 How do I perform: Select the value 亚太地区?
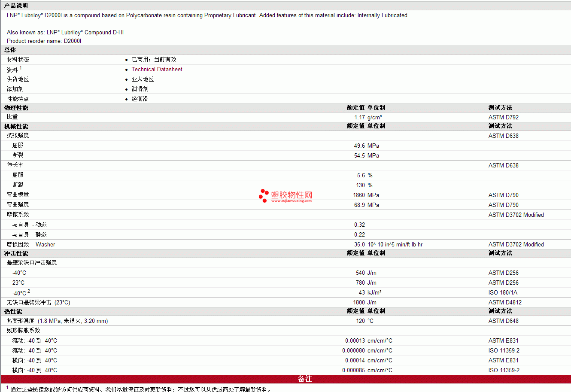coord(143,79)
